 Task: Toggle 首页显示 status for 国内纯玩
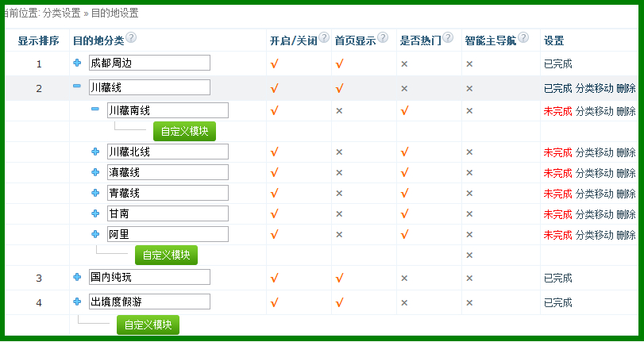pyautogui.click(x=339, y=279)
